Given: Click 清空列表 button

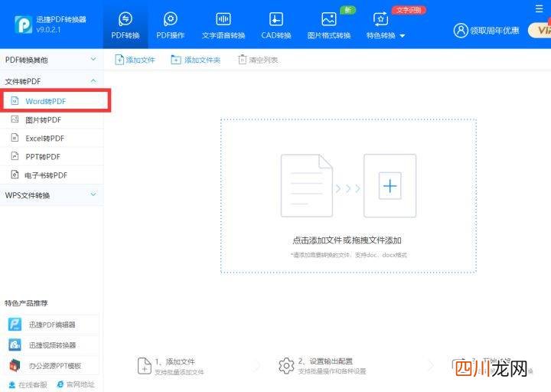Looking at the screenshot, I should click(x=258, y=60).
